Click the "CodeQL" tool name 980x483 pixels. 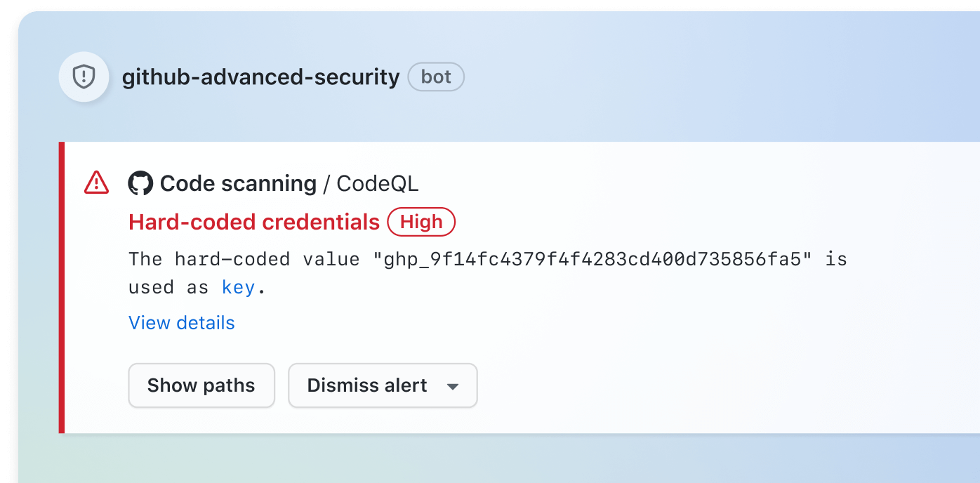pyautogui.click(x=378, y=184)
